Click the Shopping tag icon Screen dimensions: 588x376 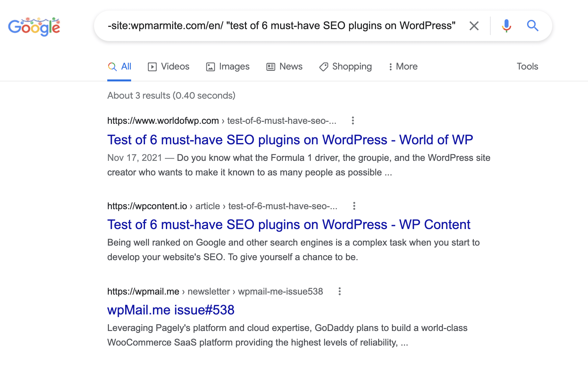coord(323,67)
